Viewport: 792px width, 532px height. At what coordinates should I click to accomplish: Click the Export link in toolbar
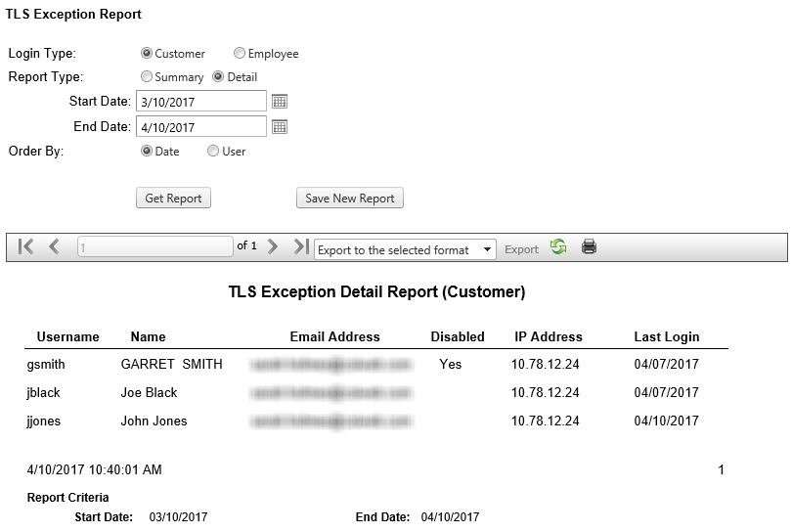[521, 249]
